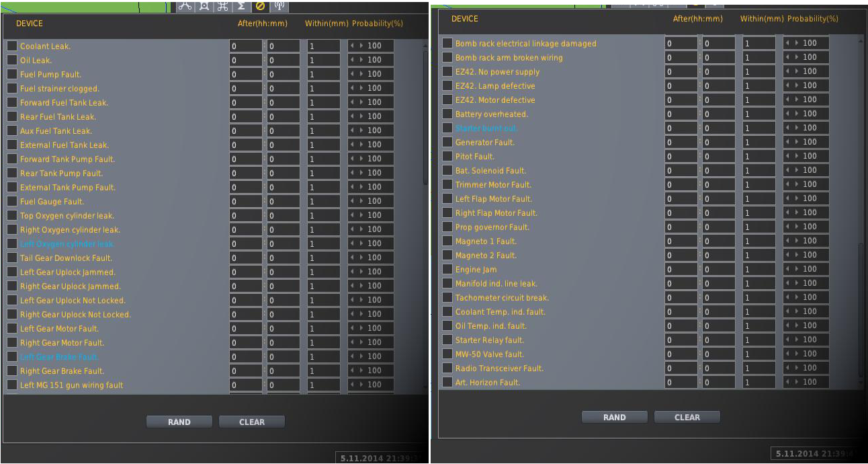Increase probability for Fuel strainer clogged
The height and width of the screenshot is (464, 868).
pos(361,88)
